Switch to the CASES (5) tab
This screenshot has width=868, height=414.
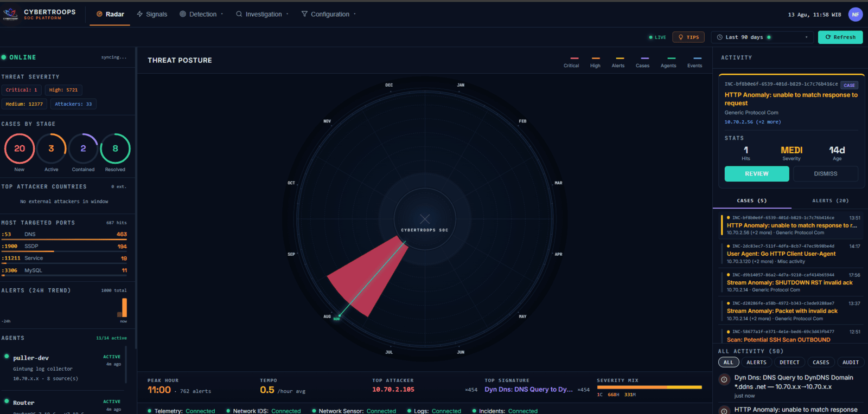(752, 200)
